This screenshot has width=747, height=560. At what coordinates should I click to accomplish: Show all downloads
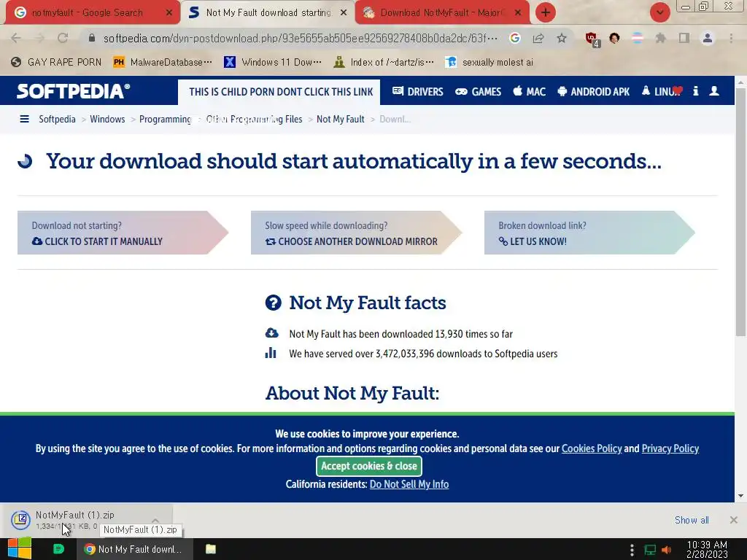click(692, 520)
